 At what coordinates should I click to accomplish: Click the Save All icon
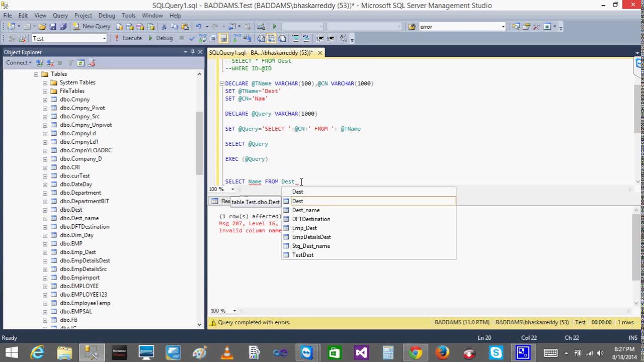(x=63, y=26)
